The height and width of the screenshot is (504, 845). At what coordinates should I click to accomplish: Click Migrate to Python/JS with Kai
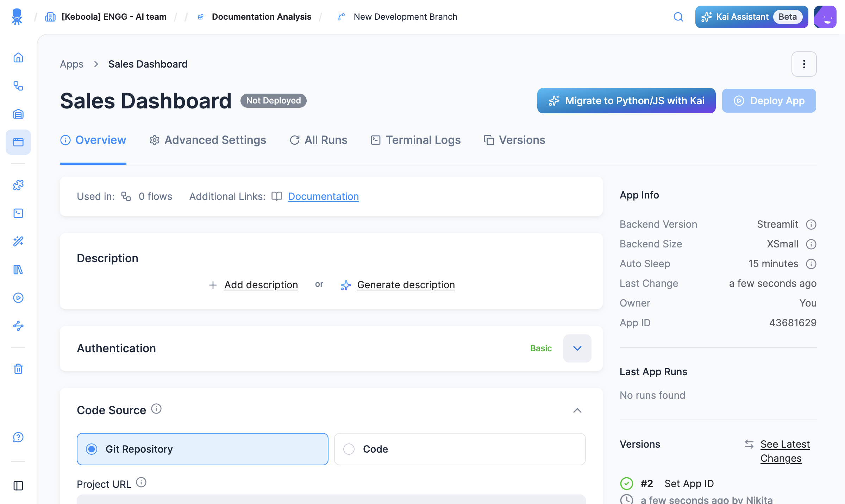(x=626, y=101)
